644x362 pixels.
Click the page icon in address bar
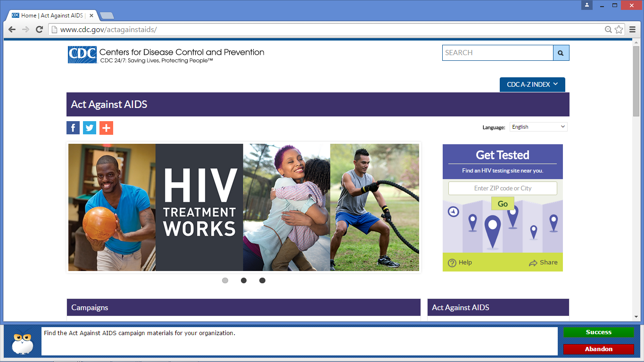click(x=55, y=29)
